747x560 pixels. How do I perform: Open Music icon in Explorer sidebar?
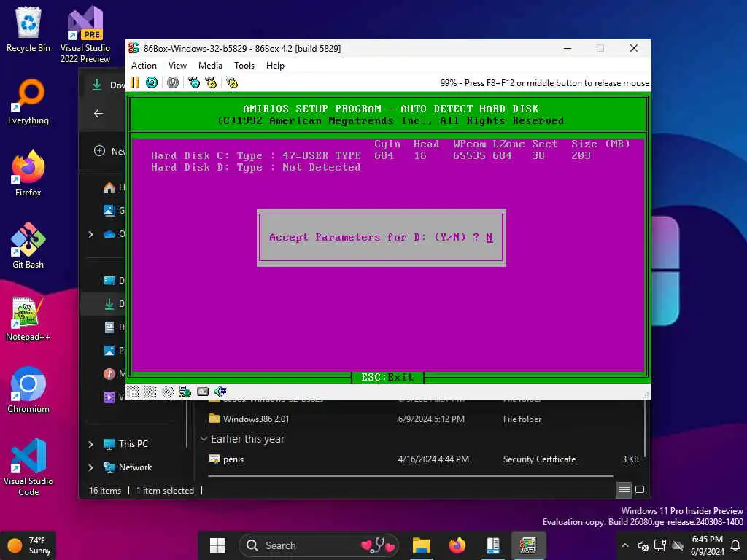point(109,374)
